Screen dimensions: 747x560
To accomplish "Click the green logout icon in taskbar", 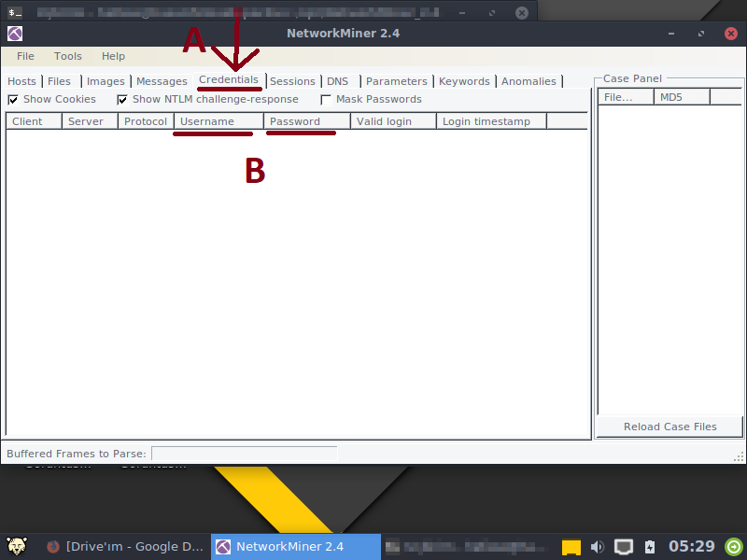I will pos(734,547).
